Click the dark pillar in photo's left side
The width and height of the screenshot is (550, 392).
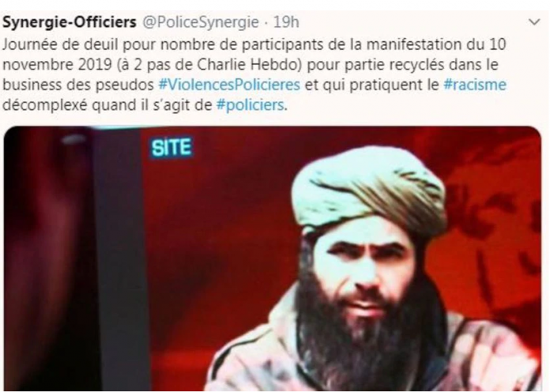[119, 260]
